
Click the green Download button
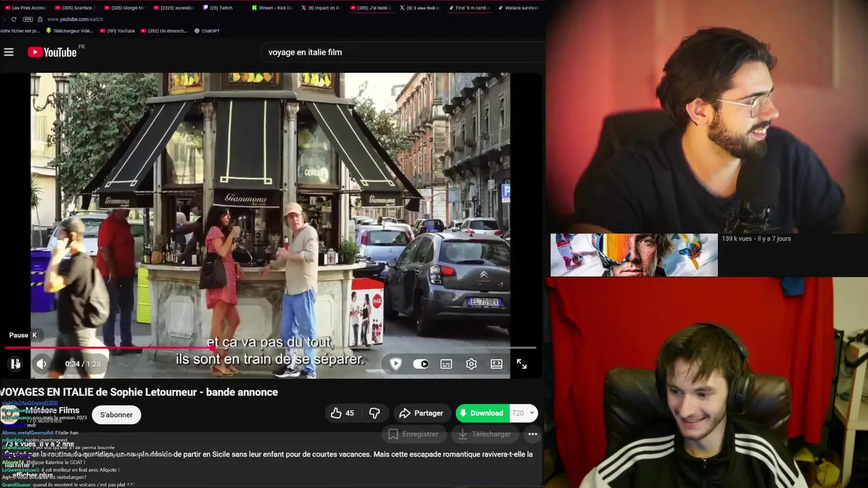(x=482, y=413)
